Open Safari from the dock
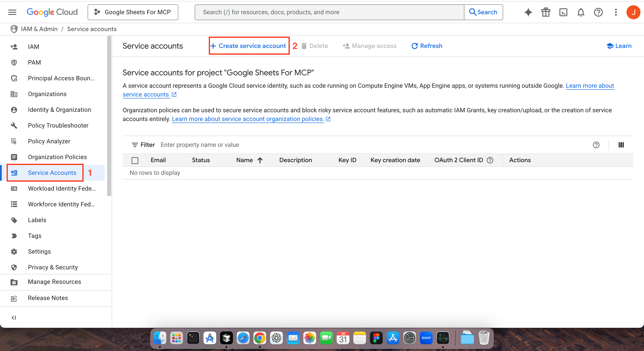This screenshot has height=351, width=644. pyautogui.click(x=243, y=338)
